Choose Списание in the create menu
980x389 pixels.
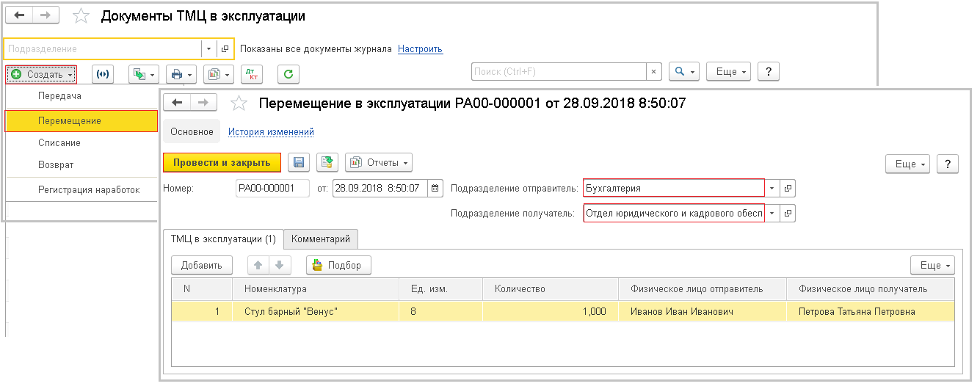click(x=59, y=143)
